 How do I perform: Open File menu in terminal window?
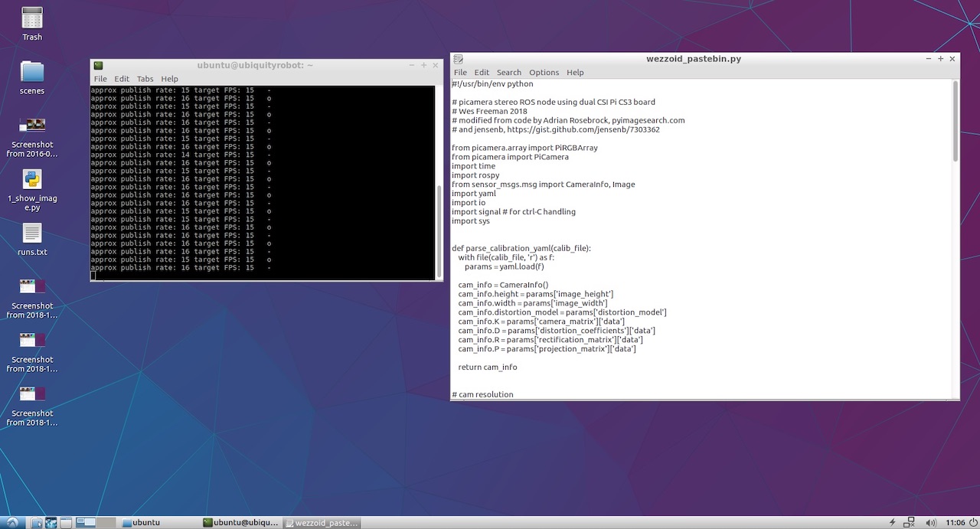point(100,79)
